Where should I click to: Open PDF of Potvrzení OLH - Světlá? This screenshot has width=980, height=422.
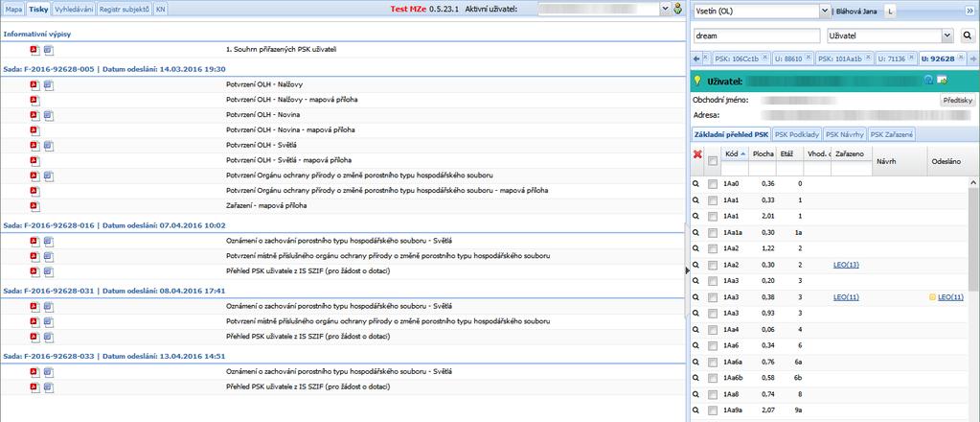tap(35, 145)
